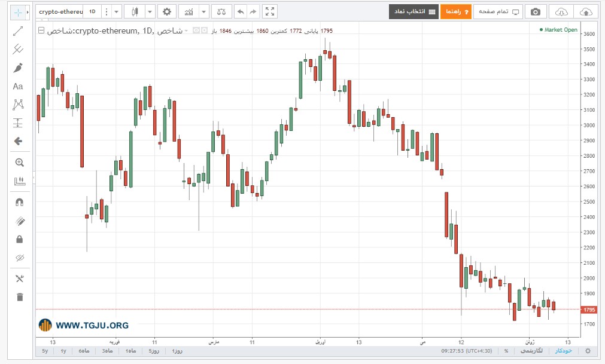Expand the cursor tool options arrow
The height and width of the screenshot is (364, 605).
[x=28, y=13]
